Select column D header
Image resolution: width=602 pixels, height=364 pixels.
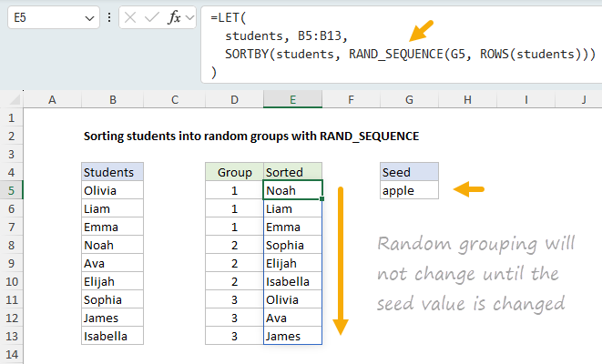(x=234, y=100)
